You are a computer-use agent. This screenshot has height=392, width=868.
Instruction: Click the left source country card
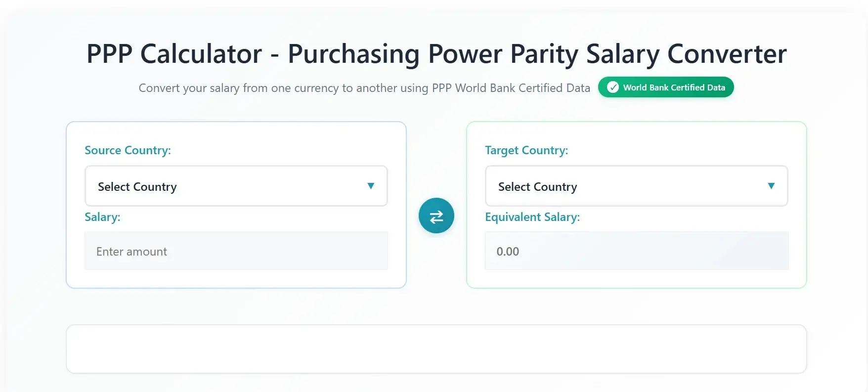tap(236, 204)
